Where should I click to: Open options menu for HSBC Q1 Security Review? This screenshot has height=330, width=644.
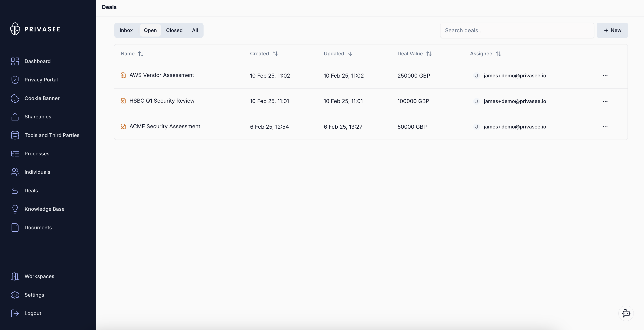(605, 101)
